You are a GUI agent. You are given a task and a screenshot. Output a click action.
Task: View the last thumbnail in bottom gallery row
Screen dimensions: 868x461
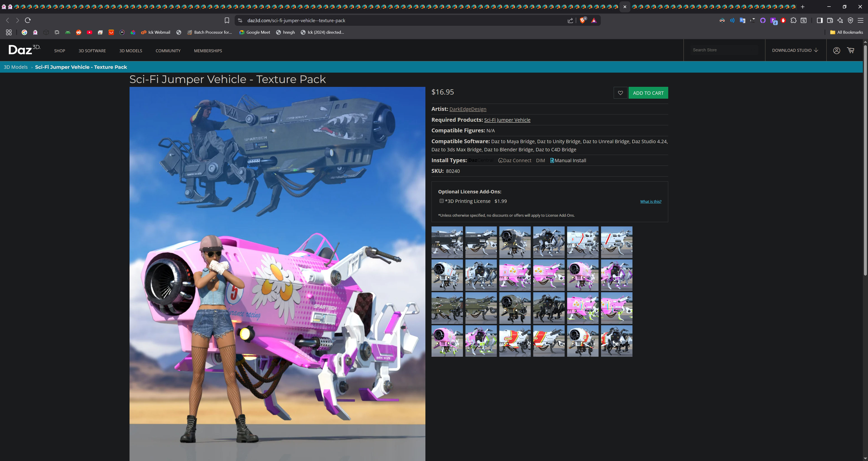(x=617, y=341)
